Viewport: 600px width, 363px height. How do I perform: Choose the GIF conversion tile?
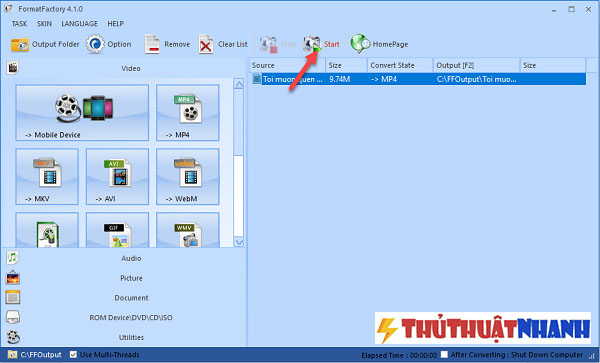(117, 230)
